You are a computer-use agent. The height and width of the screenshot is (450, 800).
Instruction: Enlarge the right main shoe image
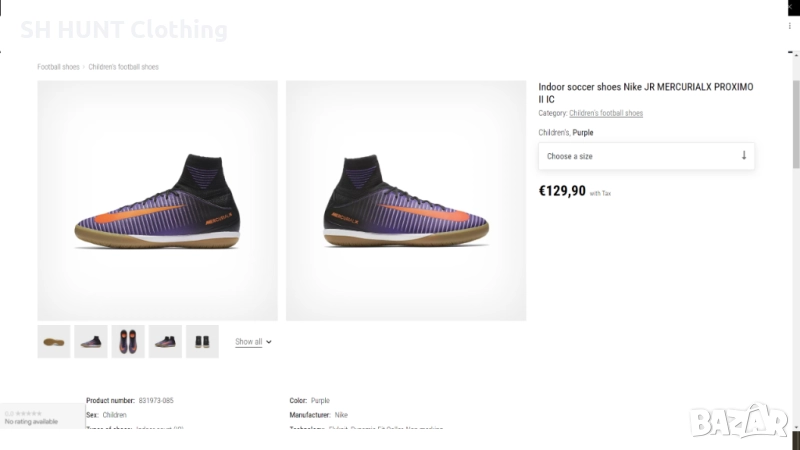406,200
